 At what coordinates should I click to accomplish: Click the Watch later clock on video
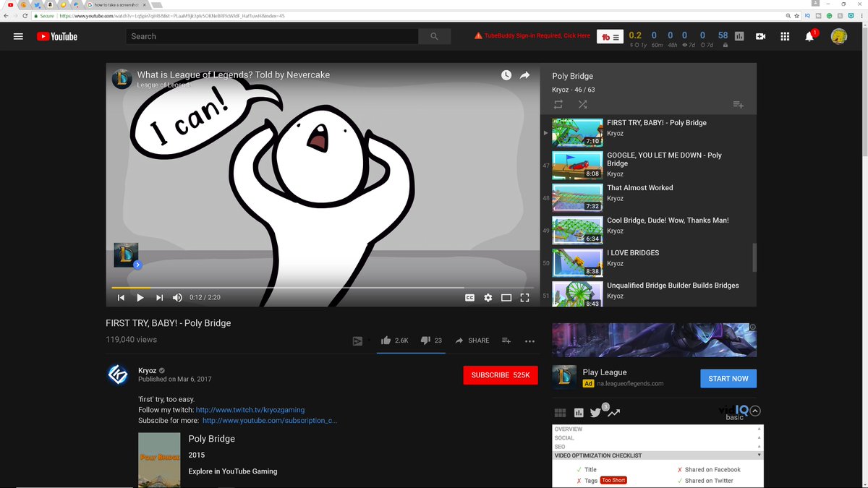pyautogui.click(x=506, y=75)
